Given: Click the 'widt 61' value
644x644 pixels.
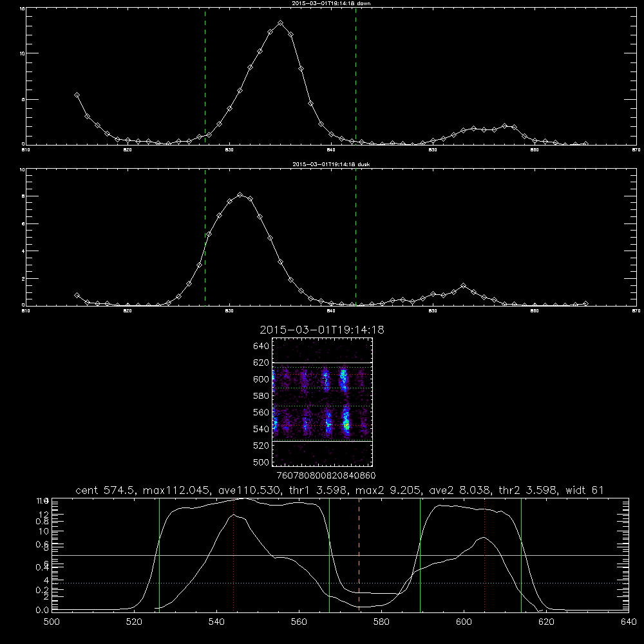Looking at the screenshot, I should (x=585, y=490).
